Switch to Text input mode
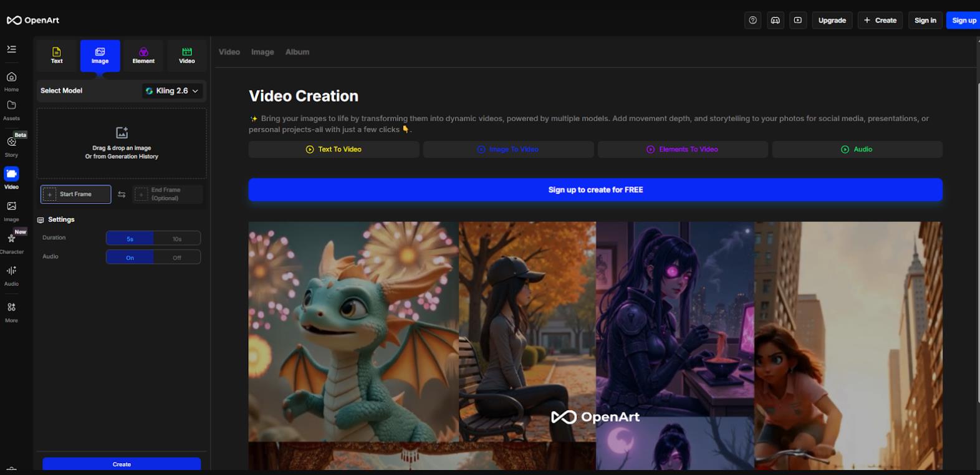Image resolution: width=980 pixels, height=475 pixels. click(x=57, y=55)
